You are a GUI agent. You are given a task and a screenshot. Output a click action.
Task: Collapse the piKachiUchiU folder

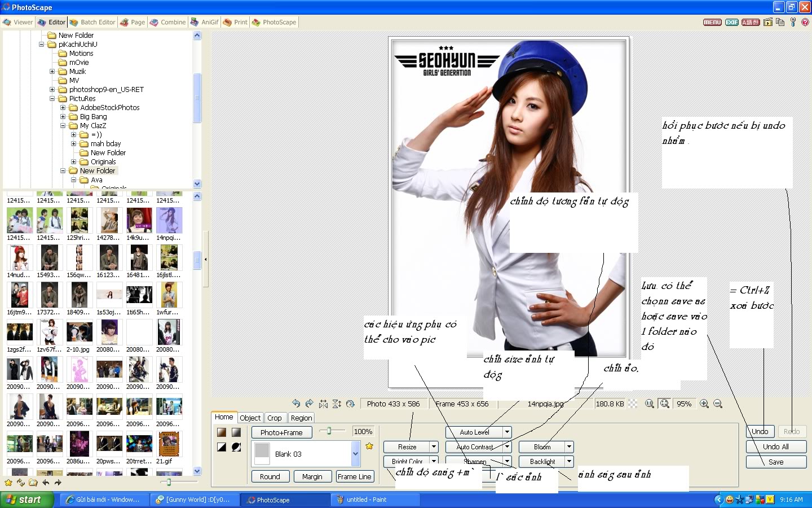click(41, 45)
